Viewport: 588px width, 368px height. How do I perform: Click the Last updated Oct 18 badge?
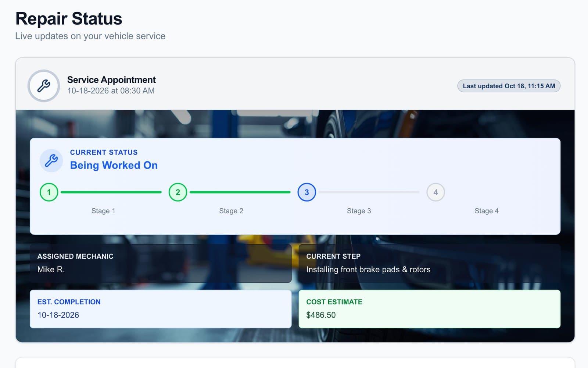[x=509, y=86]
